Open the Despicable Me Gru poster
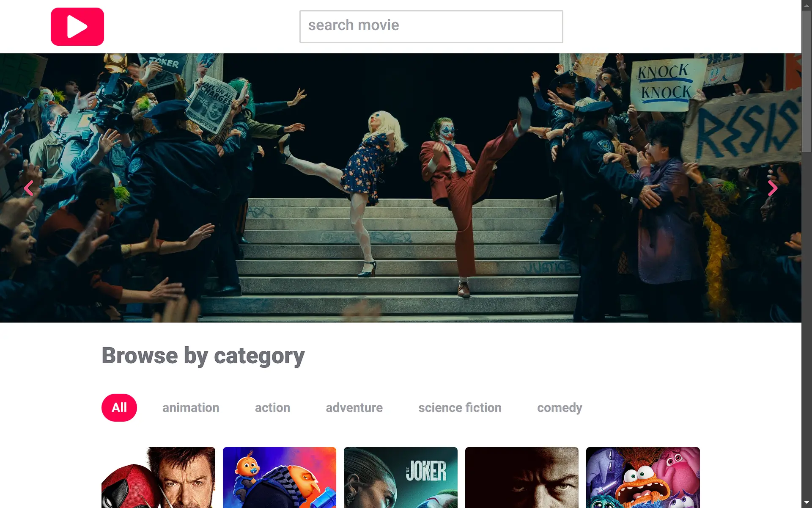 tap(279, 478)
